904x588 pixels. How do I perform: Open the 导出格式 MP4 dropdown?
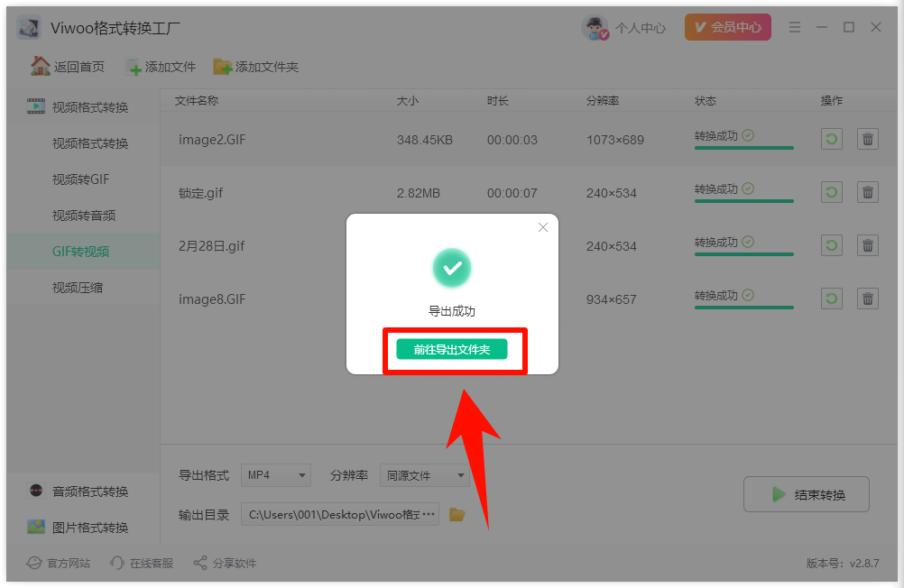275,475
